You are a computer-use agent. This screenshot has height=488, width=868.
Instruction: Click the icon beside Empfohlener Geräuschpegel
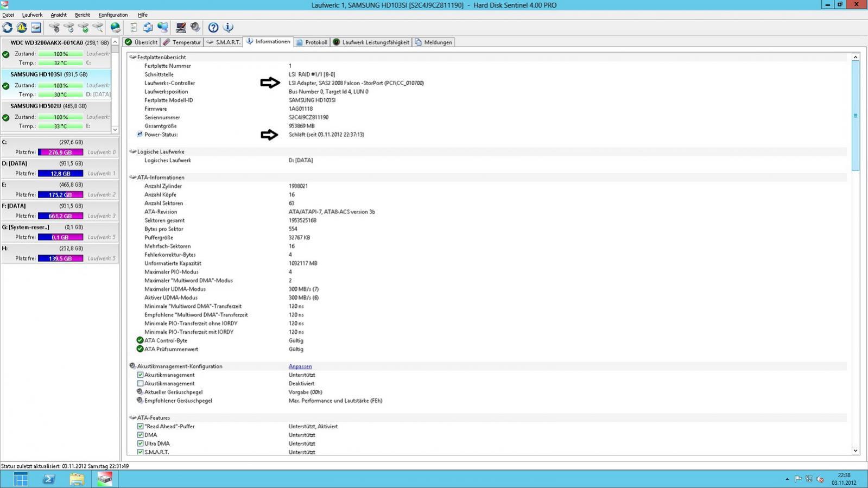pyautogui.click(x=140, y=401)
